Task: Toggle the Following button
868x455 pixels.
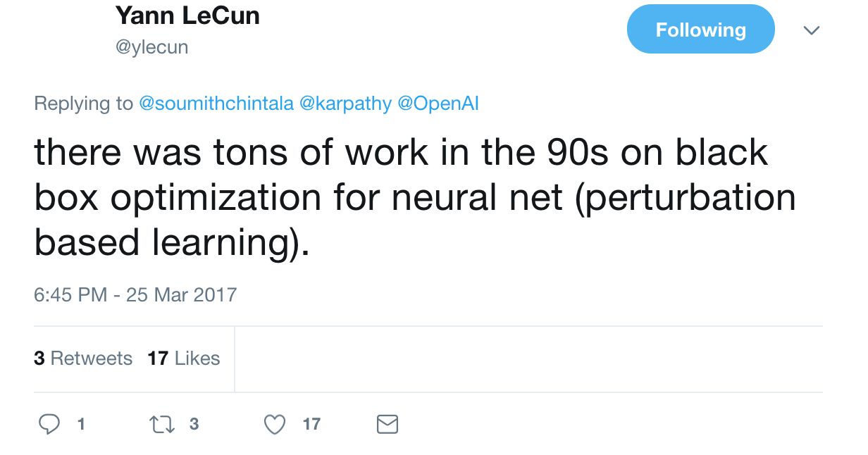Action: [x=700, y=30]
